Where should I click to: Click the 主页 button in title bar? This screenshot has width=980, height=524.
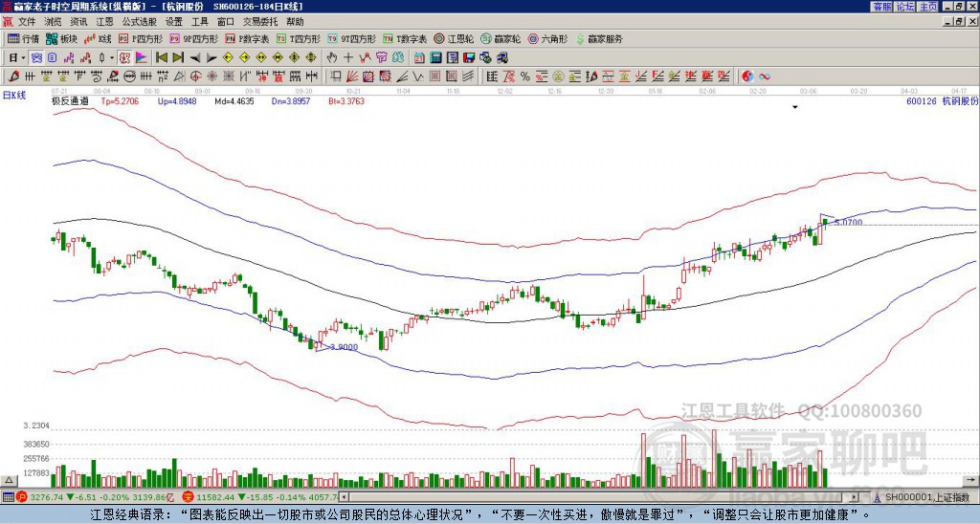pos(928,7)
